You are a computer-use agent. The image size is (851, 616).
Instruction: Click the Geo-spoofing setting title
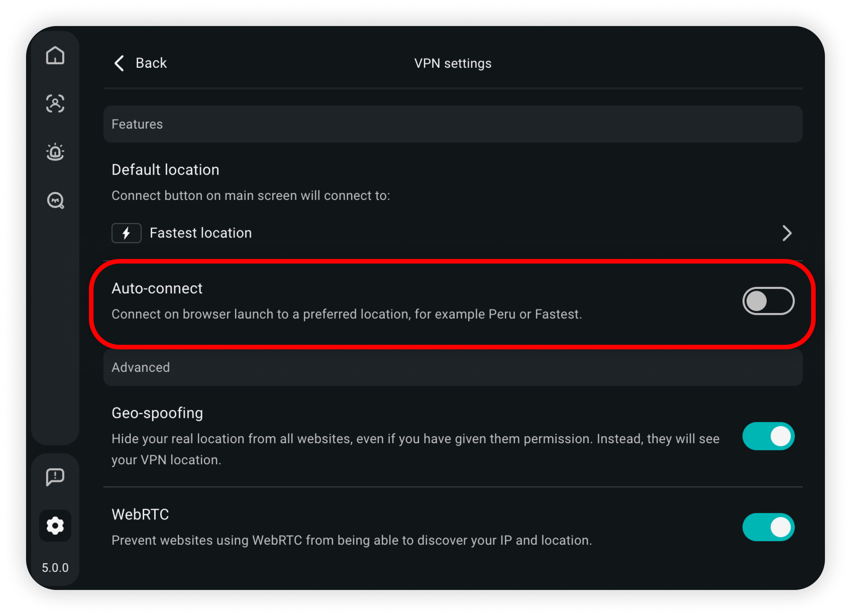(157, 413)
